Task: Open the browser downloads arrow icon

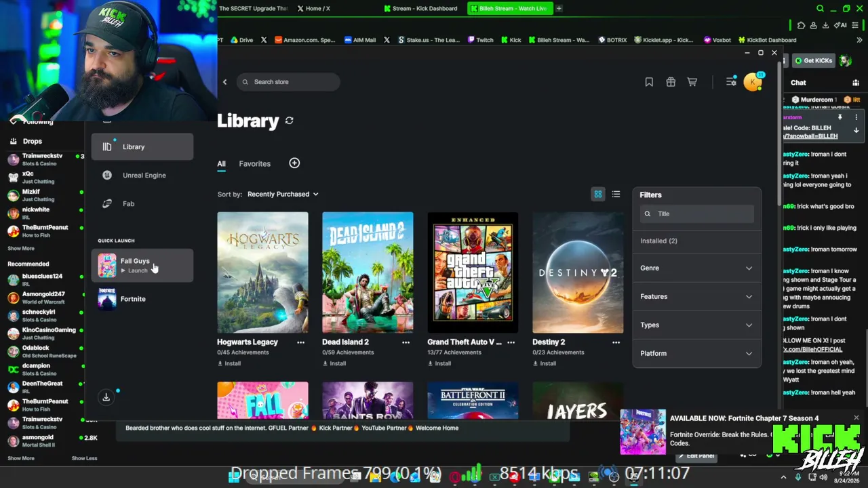Action: (x=825, y=26)
